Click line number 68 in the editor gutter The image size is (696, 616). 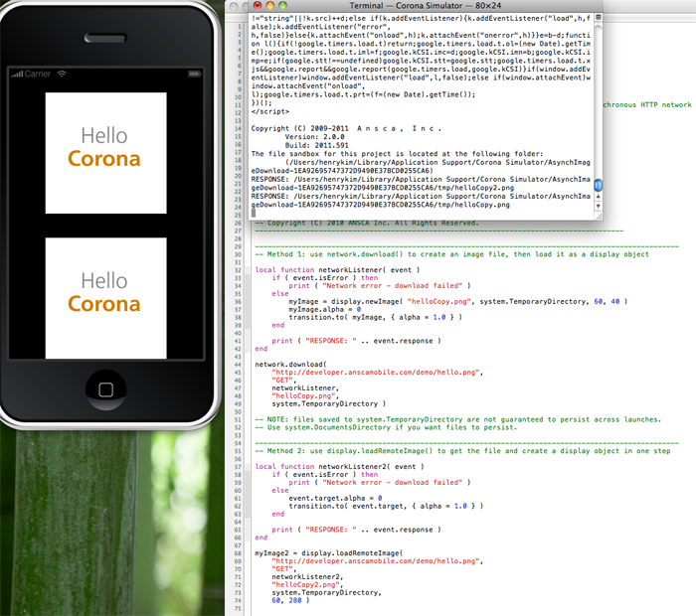(238, 553)
